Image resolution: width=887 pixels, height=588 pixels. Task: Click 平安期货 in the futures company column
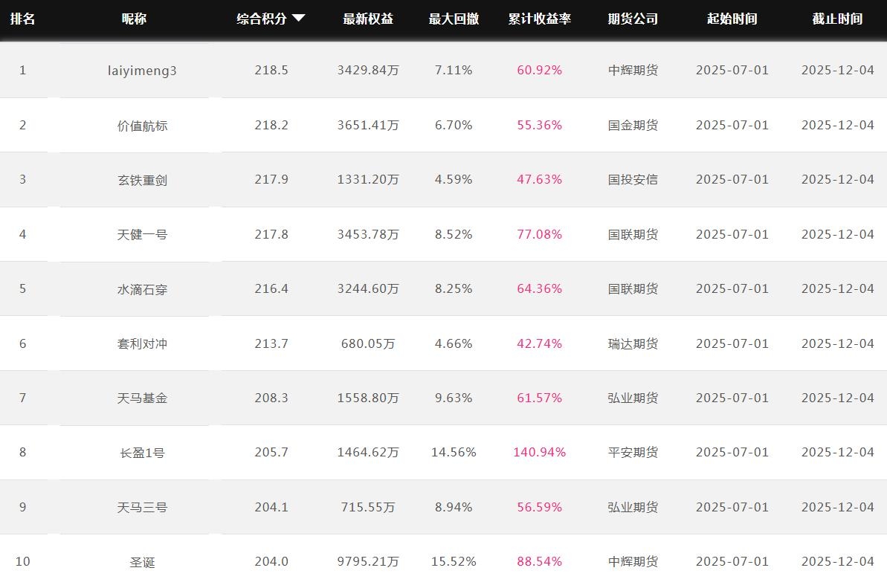coord(633,453)
